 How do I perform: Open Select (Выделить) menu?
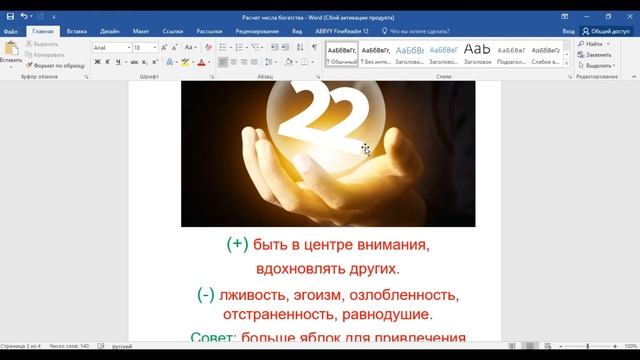point(597,65)
